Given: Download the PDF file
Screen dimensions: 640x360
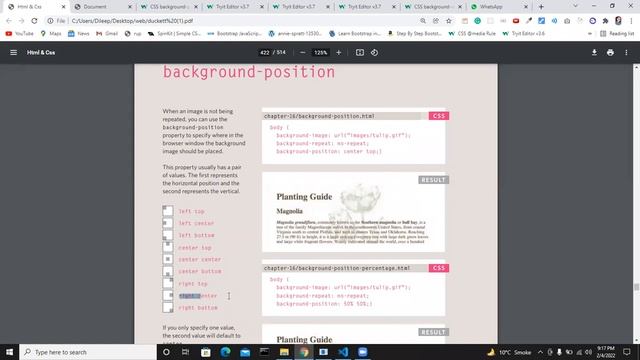Looking at the screenshot, I should pyautogui.click(x=594, y=53).
